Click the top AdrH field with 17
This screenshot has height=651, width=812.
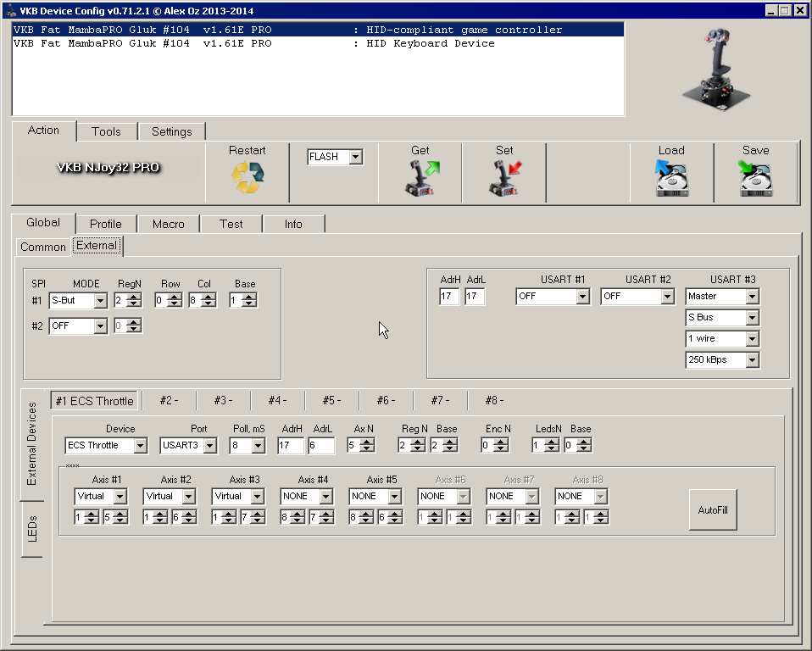448,297
